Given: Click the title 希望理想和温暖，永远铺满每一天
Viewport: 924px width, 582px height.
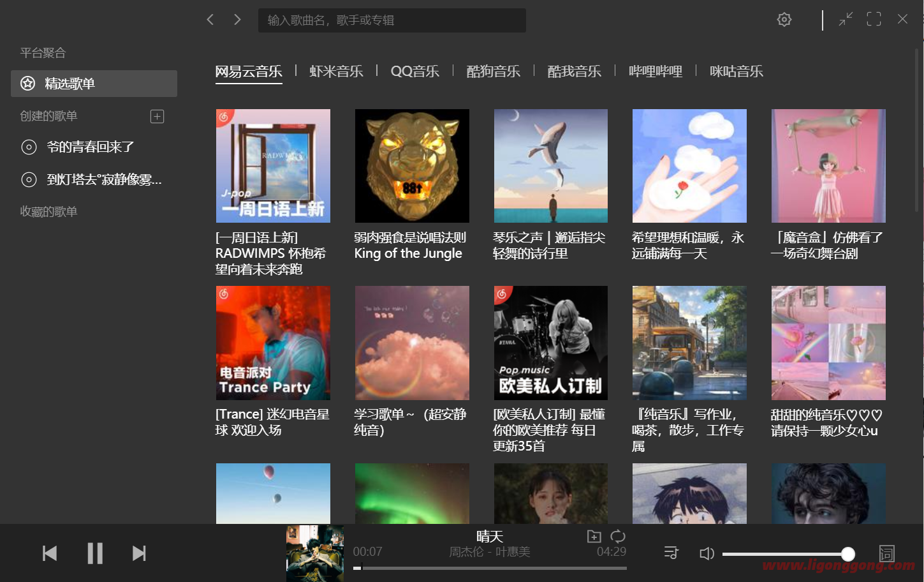Looking at the screenshot, I should (x=688, y=246).
